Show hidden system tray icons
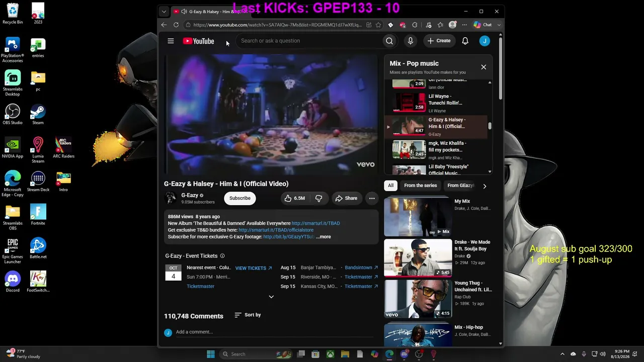644x362 pixels. pos(562,354)
